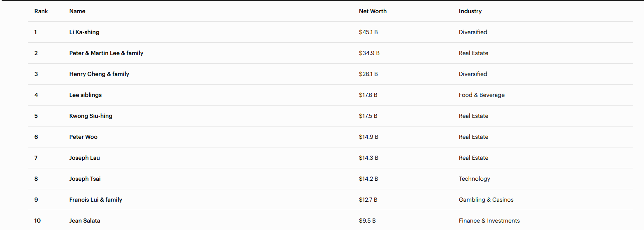Image resolution: width=644 pixels, height=230 pixels.
Task: Click the $45.1 B net worth value
Action: coord(368,32)
